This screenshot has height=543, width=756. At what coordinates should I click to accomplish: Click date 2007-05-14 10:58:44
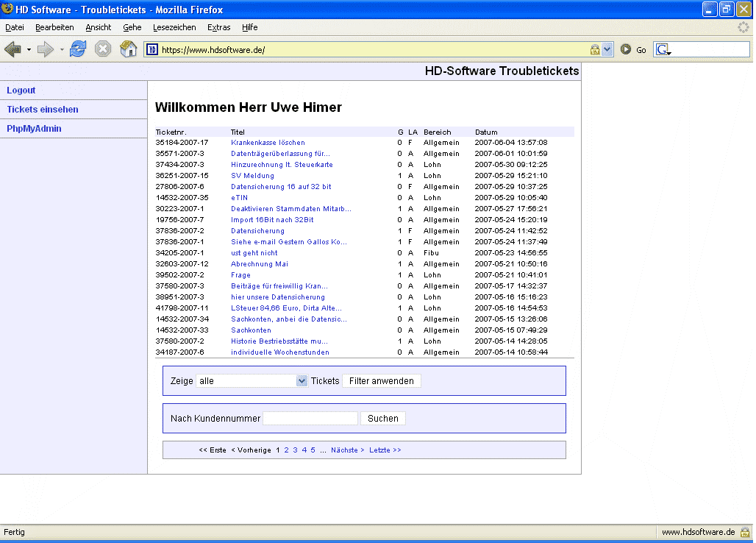511,352
